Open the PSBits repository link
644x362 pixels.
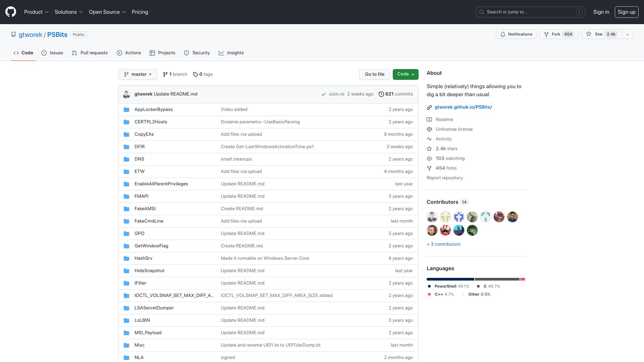(x=57, y=35)
